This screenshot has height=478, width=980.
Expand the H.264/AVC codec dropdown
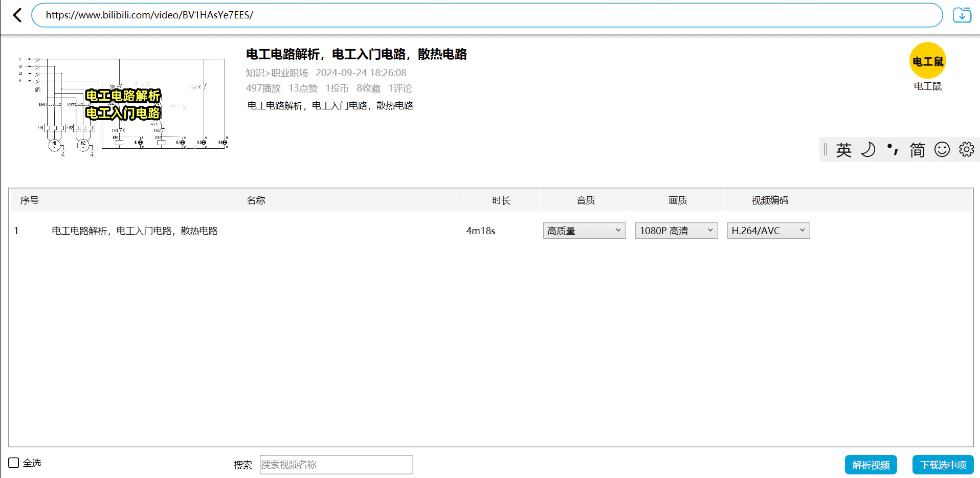pos(768,231)
